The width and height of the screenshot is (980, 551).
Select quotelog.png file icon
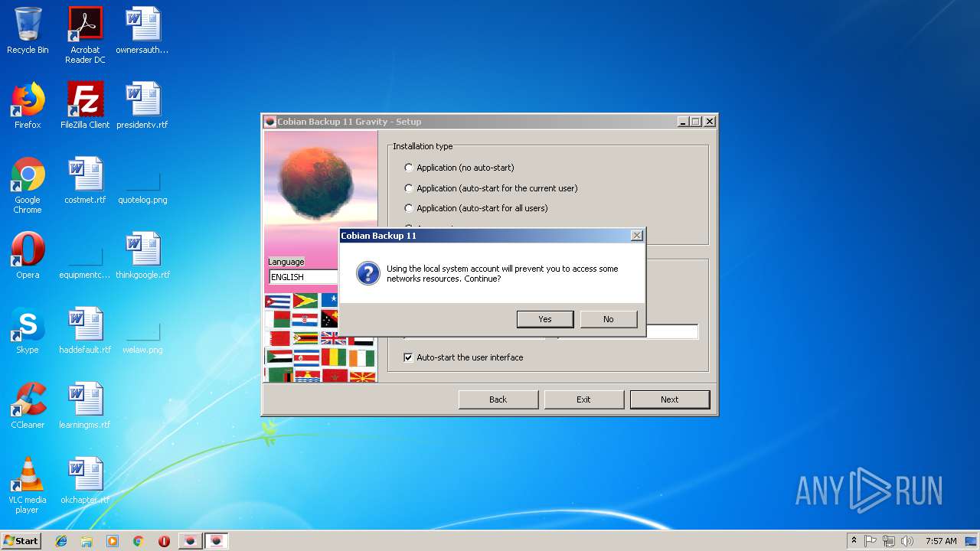pyautogui.click(x=142, y=181)
